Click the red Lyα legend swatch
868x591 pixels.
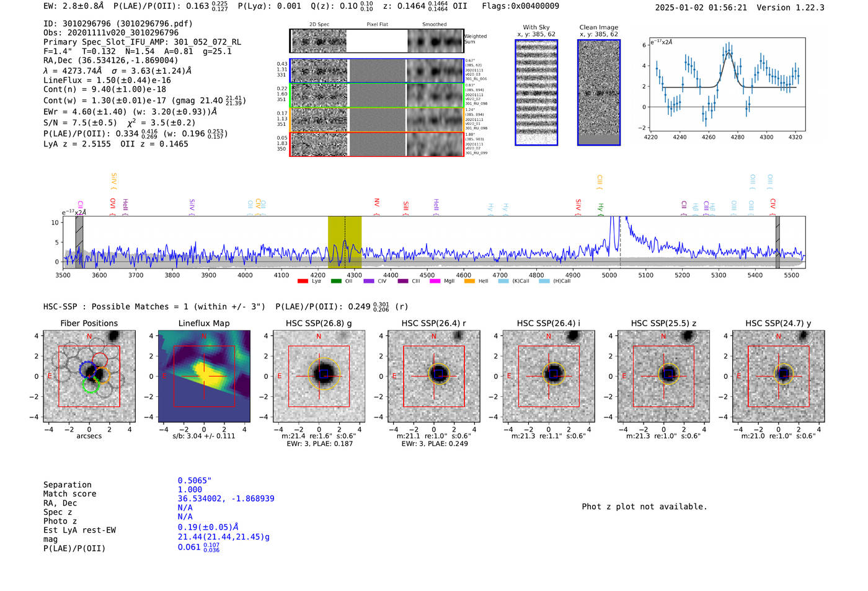pos(303,281)
